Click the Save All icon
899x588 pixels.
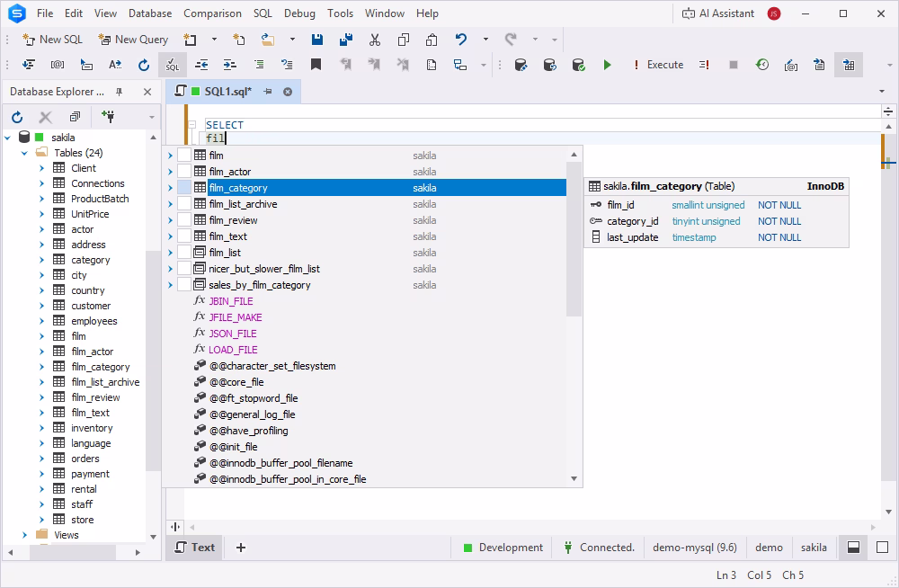click(x=346, y=39)
